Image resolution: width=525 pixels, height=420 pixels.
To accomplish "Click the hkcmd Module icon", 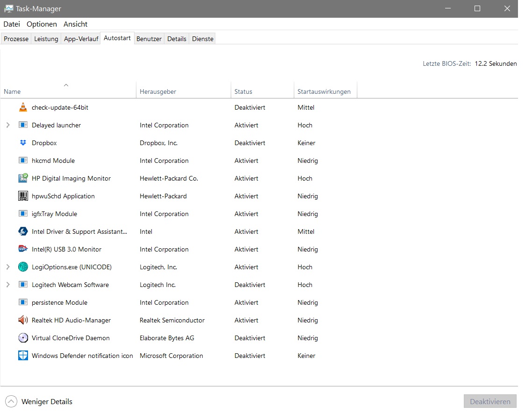I will pyautogui.click(x=23, y=161).
